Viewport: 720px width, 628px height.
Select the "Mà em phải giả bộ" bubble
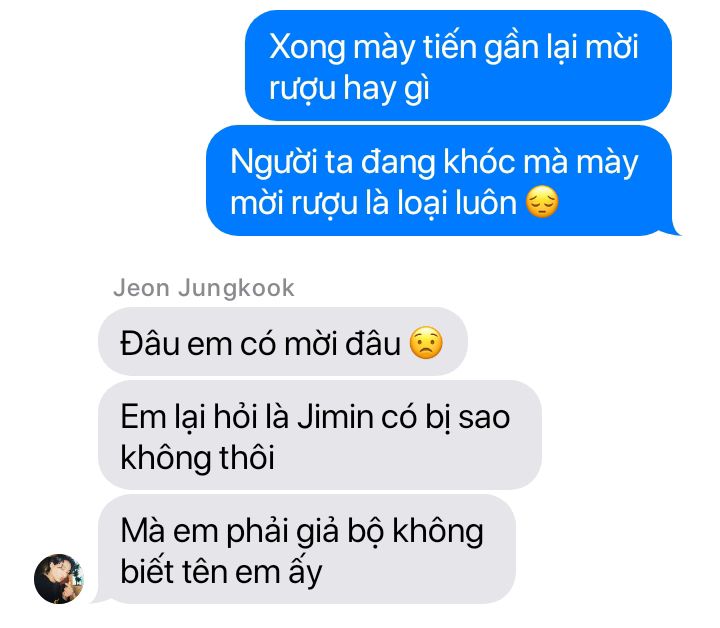(x=307, y=549)
